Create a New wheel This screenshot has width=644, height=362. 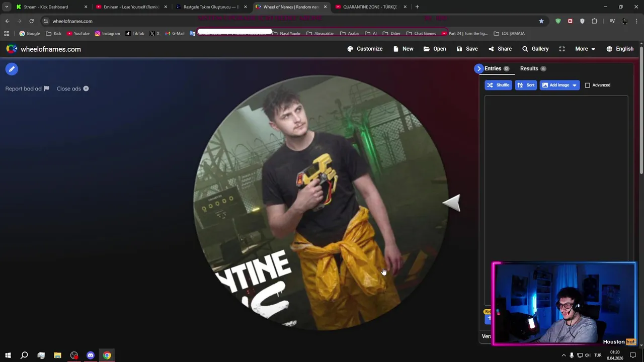(x=403, y=49)
